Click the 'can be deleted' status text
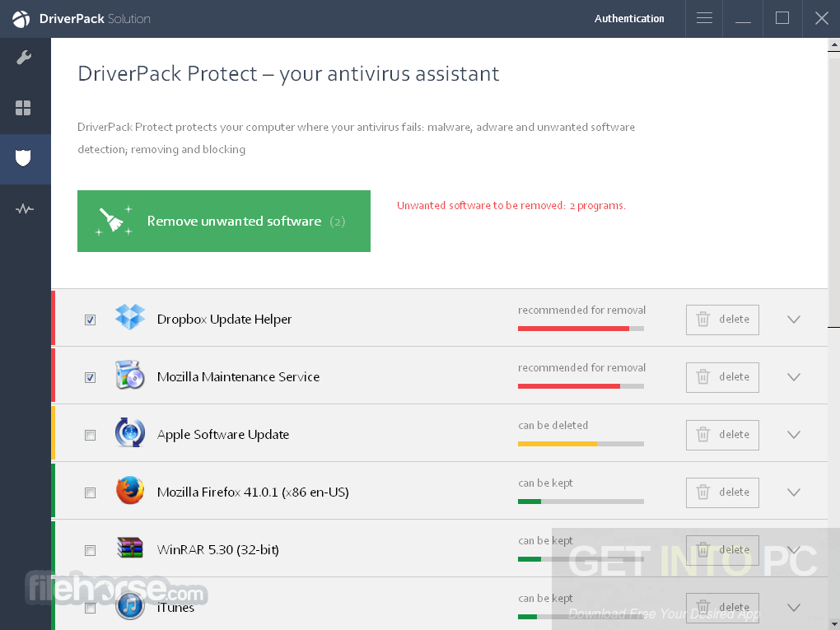Screen dimensions: 840x630 pyautogui.click(x=553, y=426)
